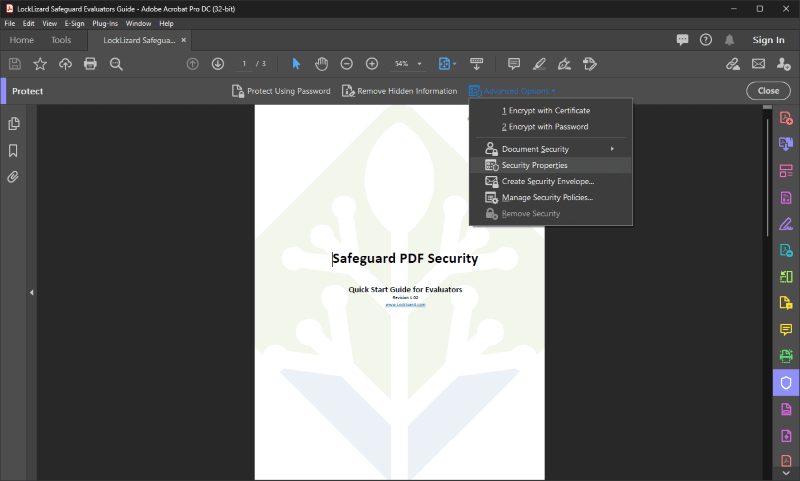Click the Zoom in plus icon
This screenshot has height=481, width=800.
[x=372, y=64]
